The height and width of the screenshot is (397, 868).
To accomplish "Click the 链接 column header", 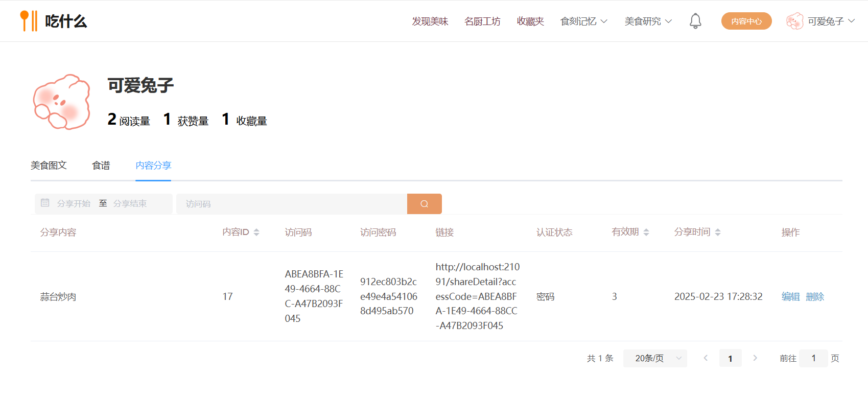I will click(x=444, y=232).
